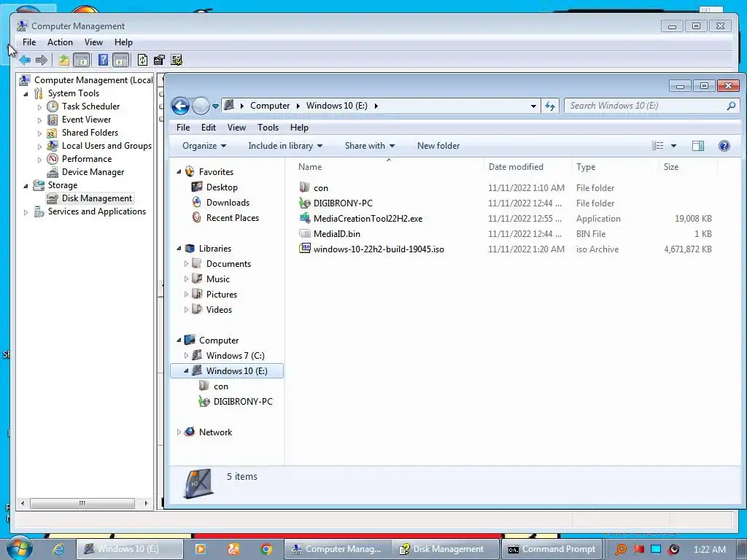The height and width of the screenshot is (560, 747).
Task: Toggle Show/Hide Console Tree icon
Action: click(82, 60)
